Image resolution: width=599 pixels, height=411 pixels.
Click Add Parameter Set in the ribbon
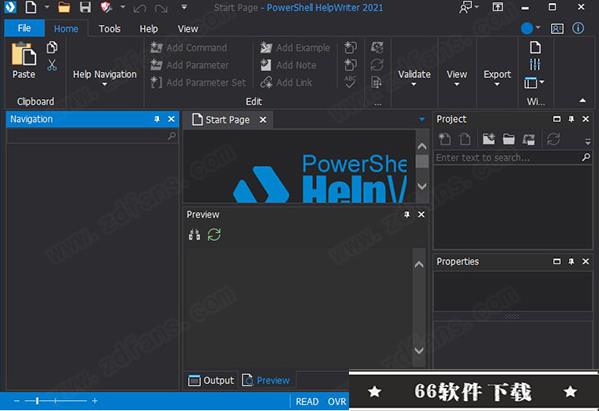tap(198, 83)
